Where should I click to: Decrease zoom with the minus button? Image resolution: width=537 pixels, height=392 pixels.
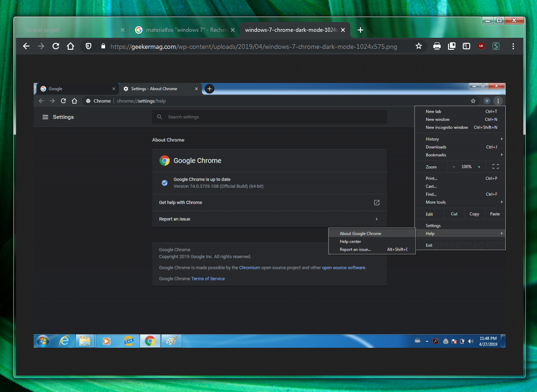point(454,167)
